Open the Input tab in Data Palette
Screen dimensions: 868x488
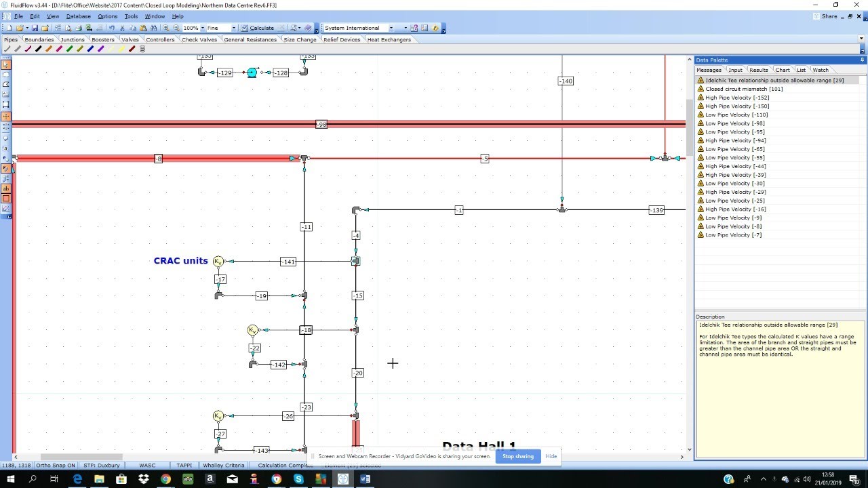735,70
